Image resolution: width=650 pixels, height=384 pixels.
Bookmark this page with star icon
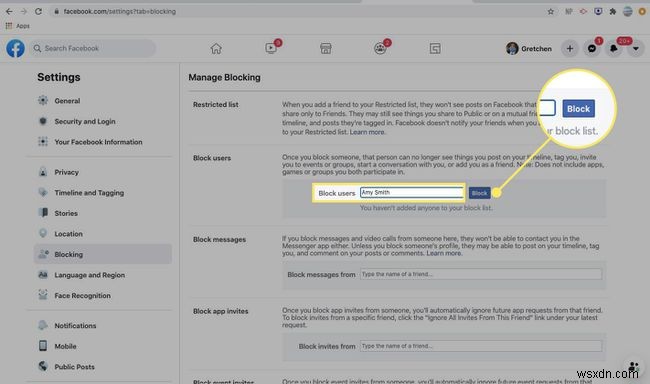pos(551,12)
